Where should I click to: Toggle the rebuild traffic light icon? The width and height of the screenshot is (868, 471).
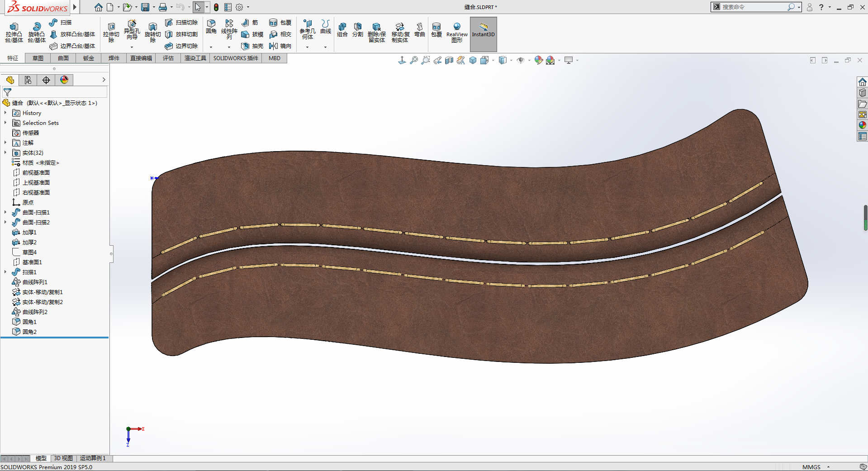(216, 7)
